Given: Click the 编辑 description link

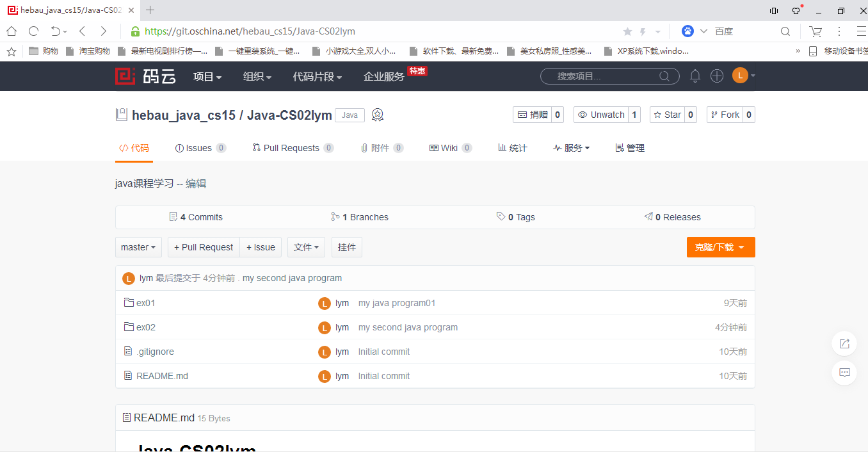Looking at the screenshot, I should click(196, 184).
